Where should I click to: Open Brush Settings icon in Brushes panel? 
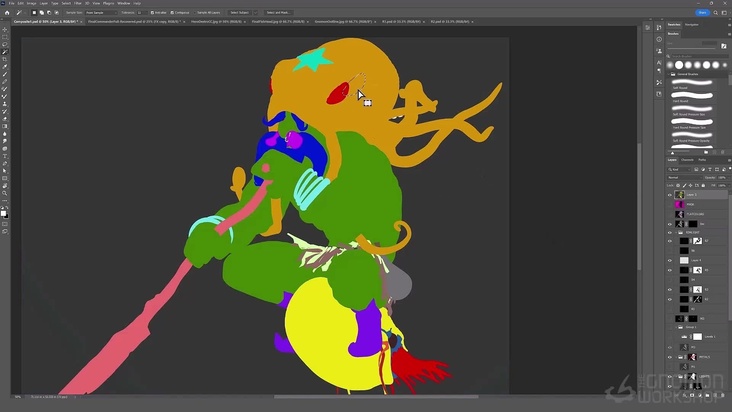pyautogui.click(x=724, y=46)
